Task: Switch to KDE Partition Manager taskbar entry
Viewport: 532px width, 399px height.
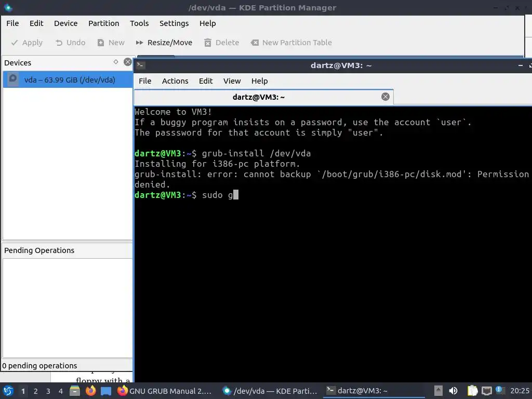Action: click(270, 391)
